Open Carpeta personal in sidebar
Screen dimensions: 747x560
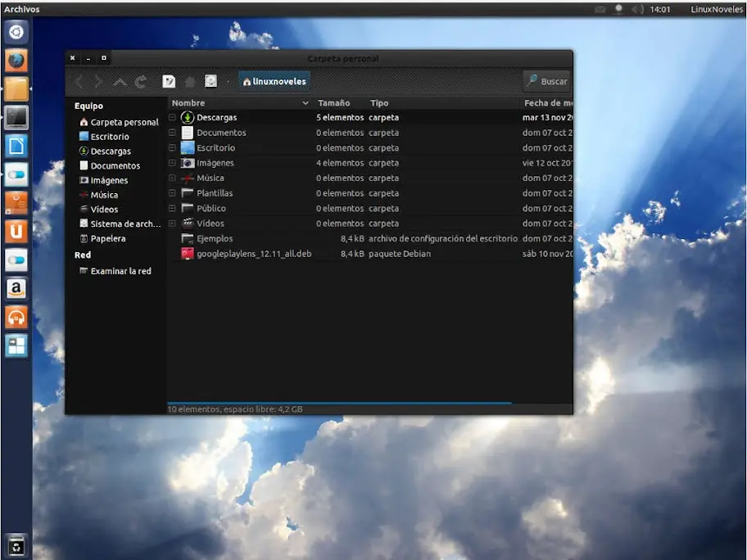119,122
